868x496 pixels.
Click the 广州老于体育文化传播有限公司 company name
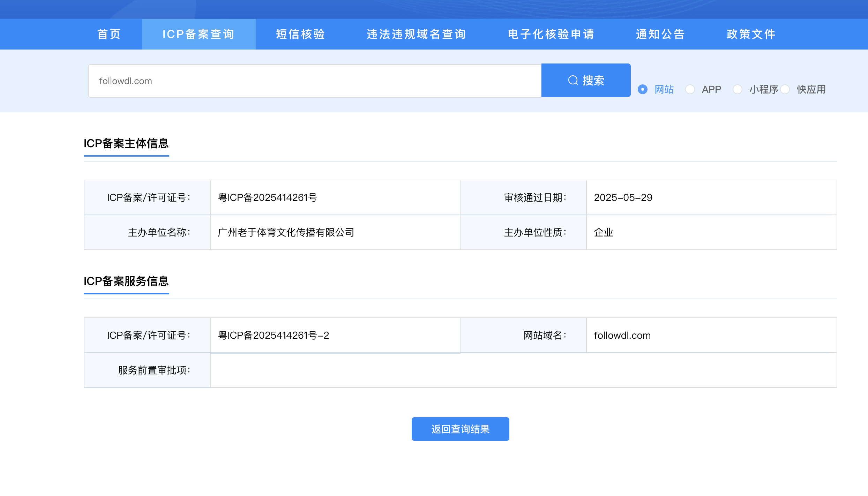(286, 232)
